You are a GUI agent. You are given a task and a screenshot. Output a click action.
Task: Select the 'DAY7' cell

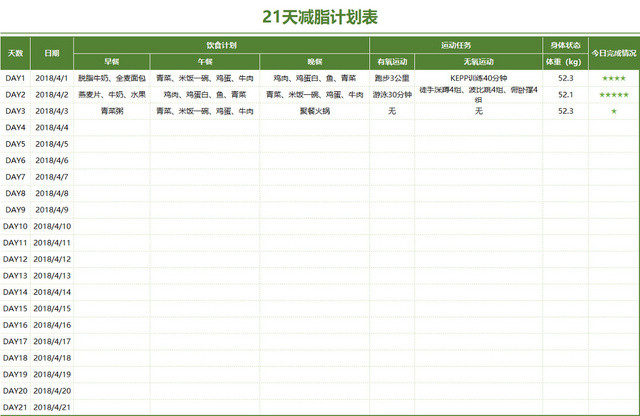(16, 177)
